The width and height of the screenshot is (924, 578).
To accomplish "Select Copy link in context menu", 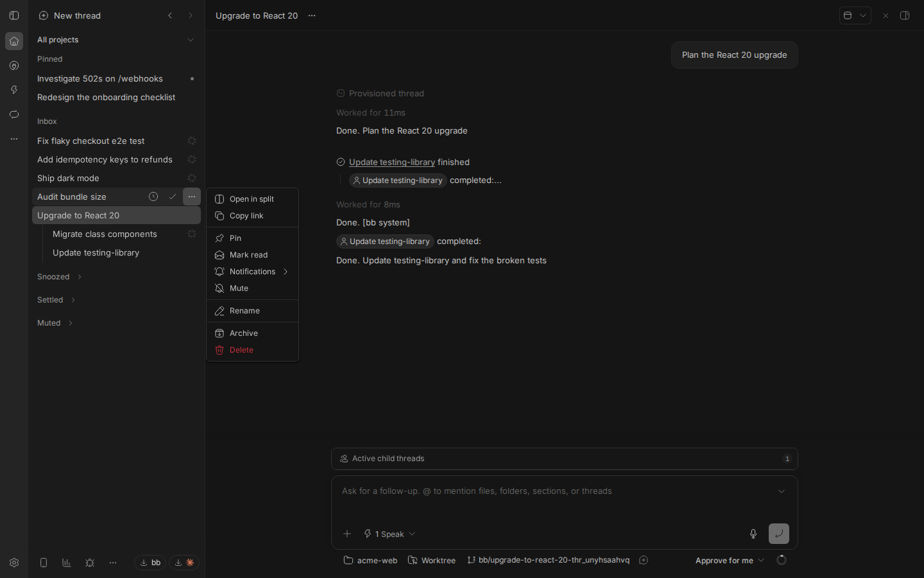I will (x=253, y=216).
